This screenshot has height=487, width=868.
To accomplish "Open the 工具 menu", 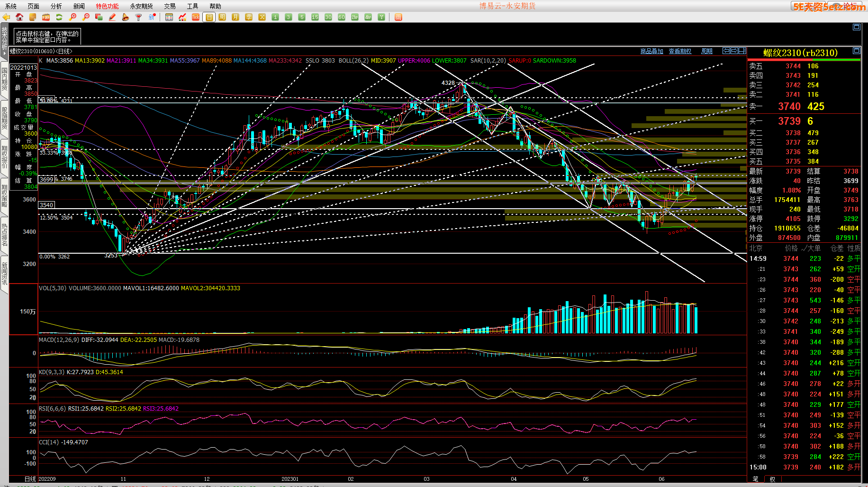I will coord(193,6).
